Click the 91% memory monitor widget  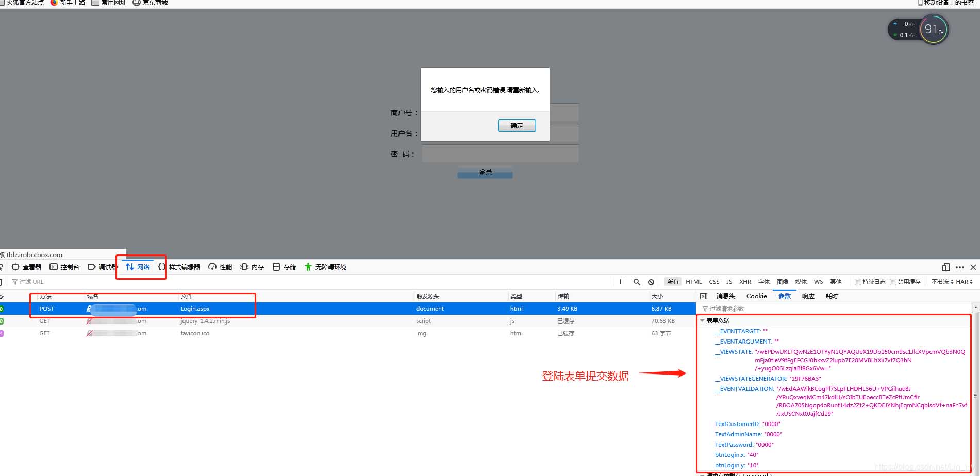click(x=934, y=29)
